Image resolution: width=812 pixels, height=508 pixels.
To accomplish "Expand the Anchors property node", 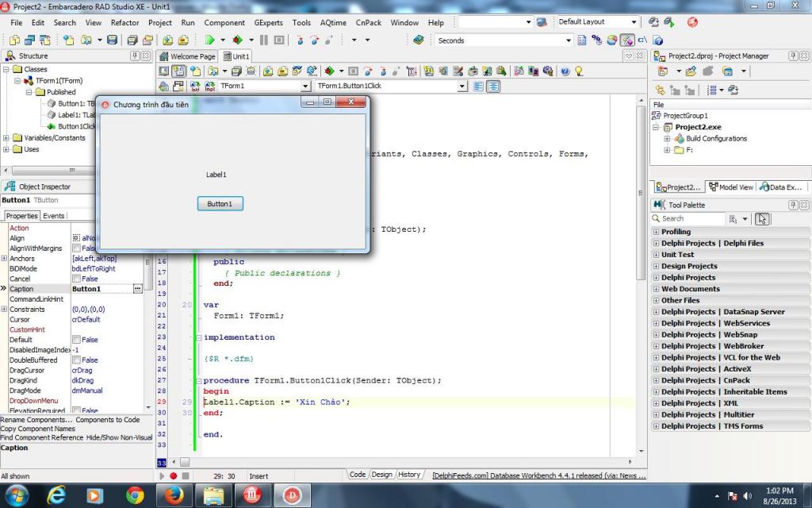I will point(5,258).
